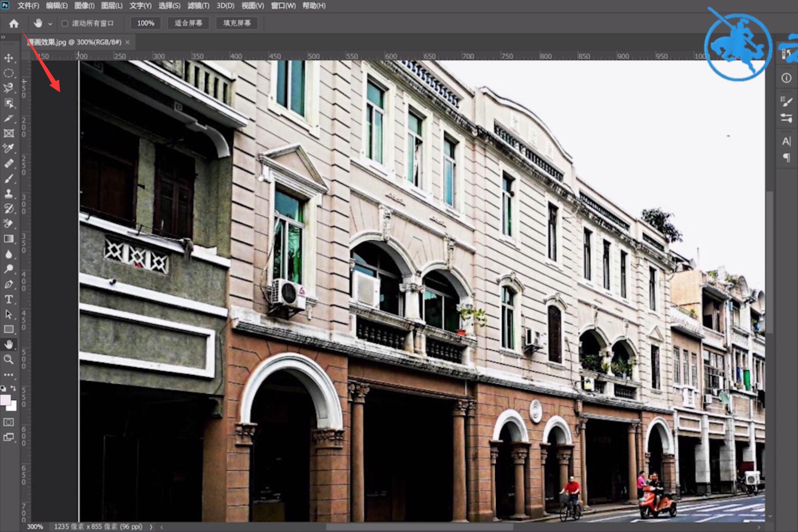Select the Clone Stamp tool
This screenshot has width=798, height=532.
click(x=9, y=193)
